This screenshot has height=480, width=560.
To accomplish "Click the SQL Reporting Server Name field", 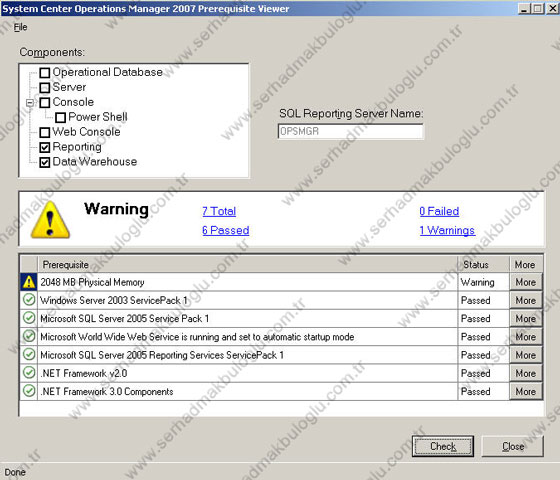I will coord(351,131).
